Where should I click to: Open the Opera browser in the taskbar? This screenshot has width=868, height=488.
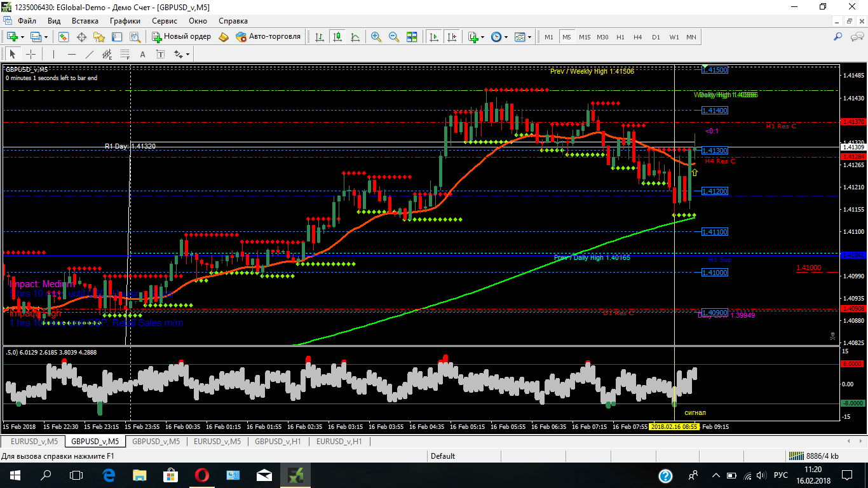(202, 475)
